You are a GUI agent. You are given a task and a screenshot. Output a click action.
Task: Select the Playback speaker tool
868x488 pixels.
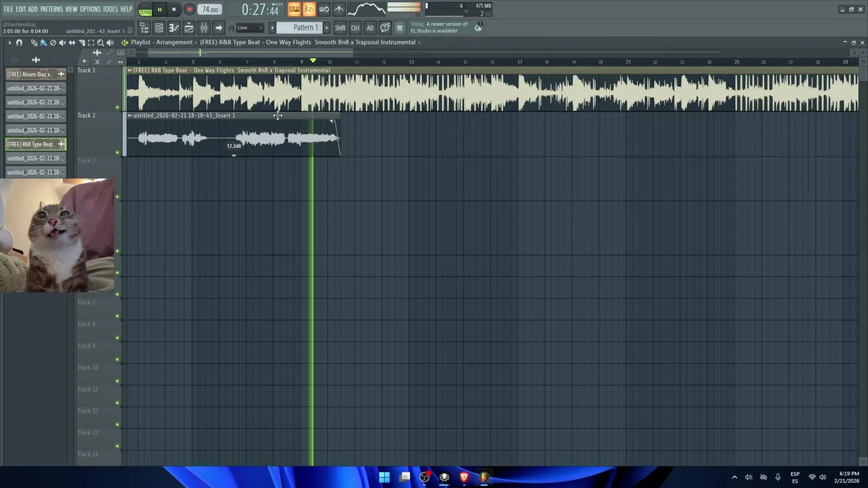(110, 43)
